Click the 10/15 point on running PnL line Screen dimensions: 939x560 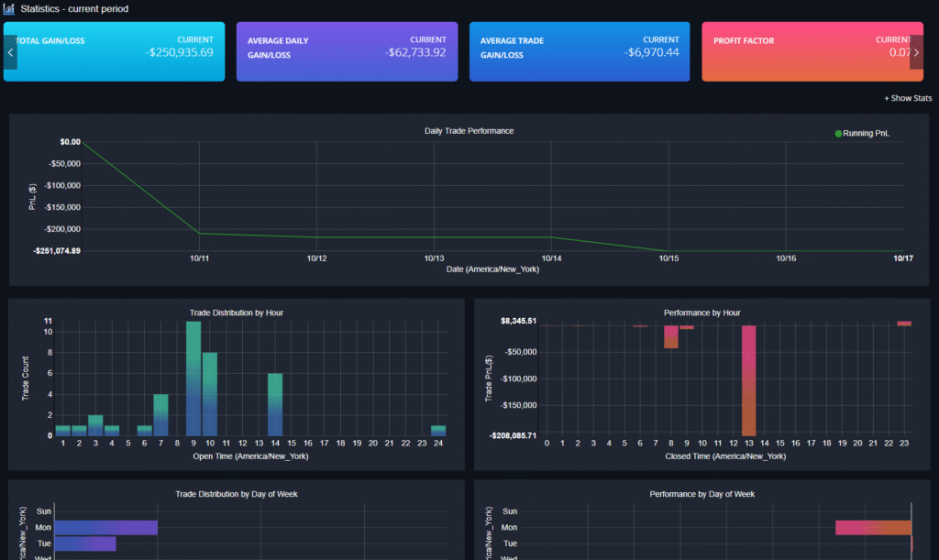point(668,251)
